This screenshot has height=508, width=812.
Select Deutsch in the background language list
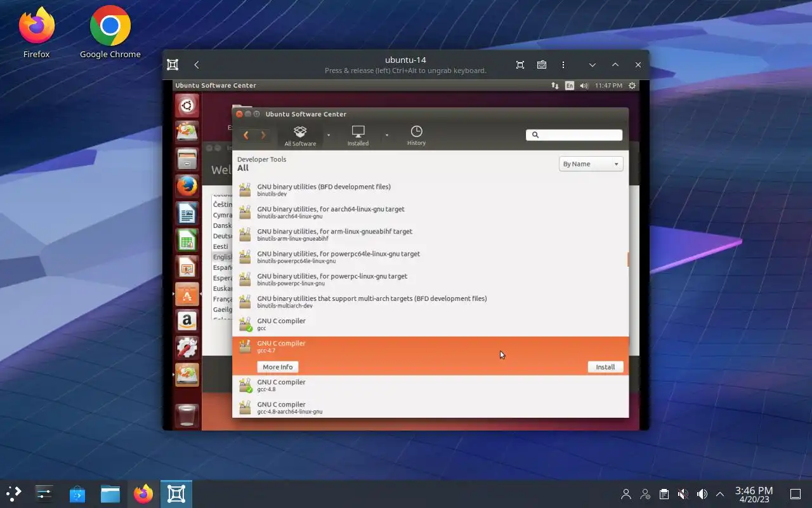(223, 236)
